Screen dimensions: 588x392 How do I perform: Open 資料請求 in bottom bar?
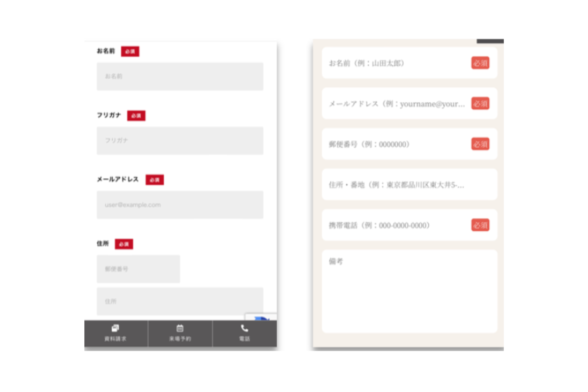[116, 334]
